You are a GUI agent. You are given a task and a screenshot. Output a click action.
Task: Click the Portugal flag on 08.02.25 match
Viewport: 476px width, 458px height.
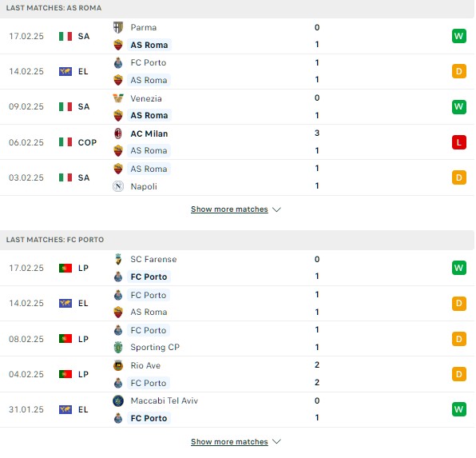[x=65, y=339]
